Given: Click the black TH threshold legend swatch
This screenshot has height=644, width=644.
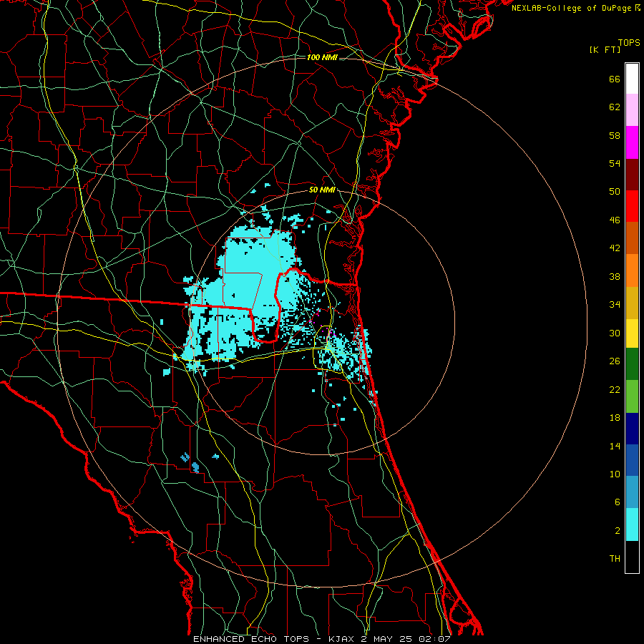Looking at the screenshot, I should pos(632,557).
